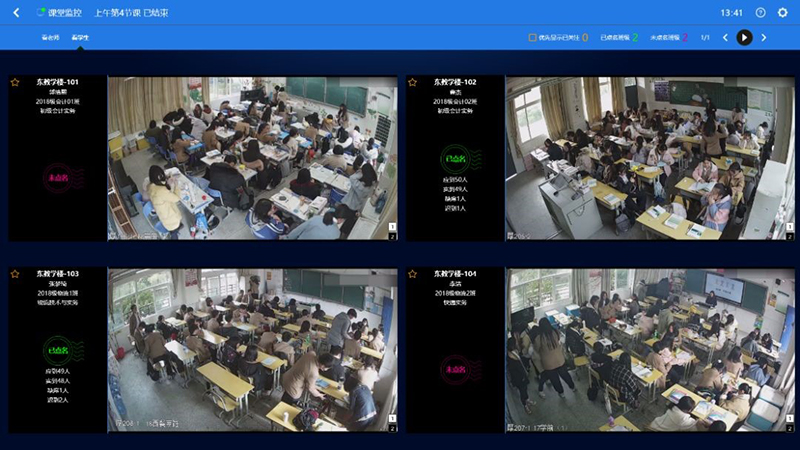
Task: Click the back arrow beside 课堂监控
Action: tap(16, 13)
